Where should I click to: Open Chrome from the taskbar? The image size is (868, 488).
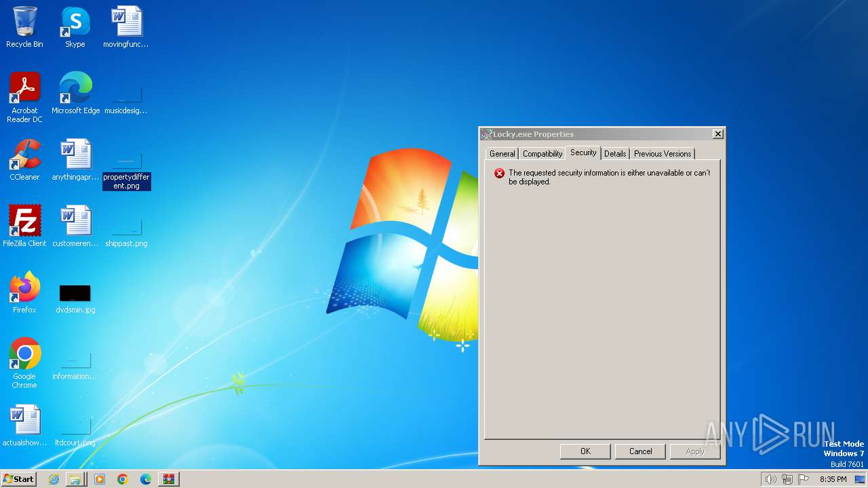tap(123, 479)
